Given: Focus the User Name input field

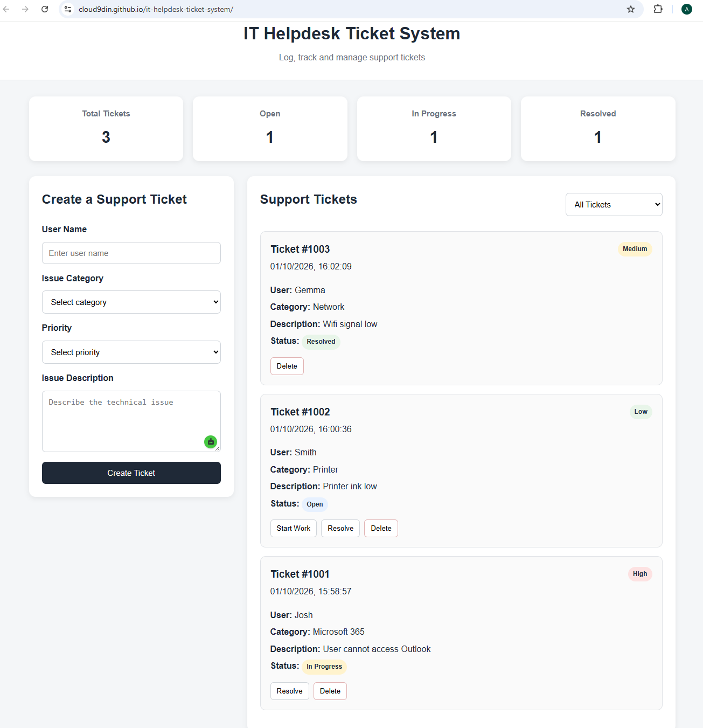Looking at the screenshot, I should [131, 253].
